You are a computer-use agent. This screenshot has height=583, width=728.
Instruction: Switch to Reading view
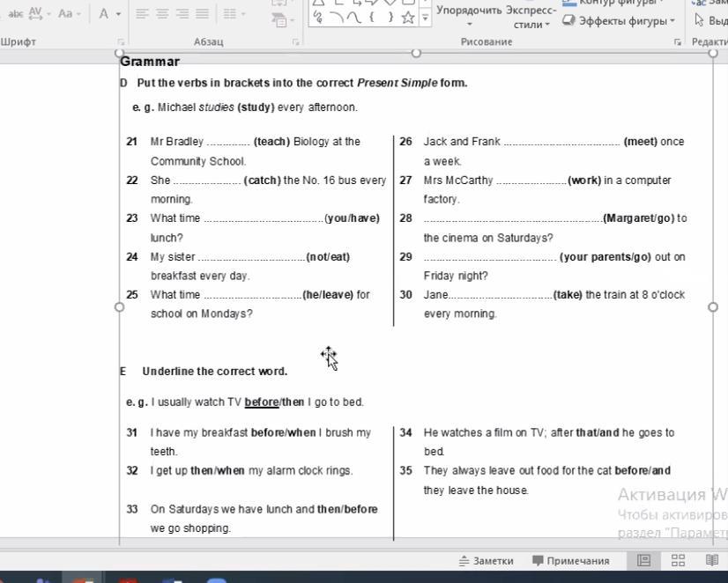tap(712, 560)
